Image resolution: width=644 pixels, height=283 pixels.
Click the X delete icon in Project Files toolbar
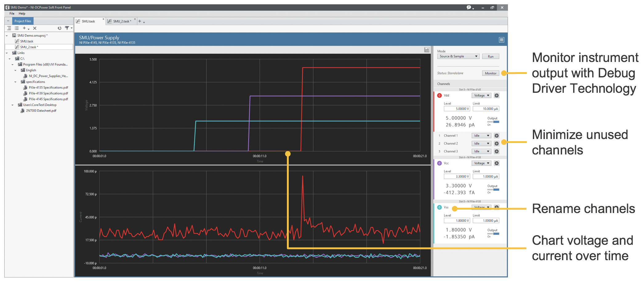[35, 28]
